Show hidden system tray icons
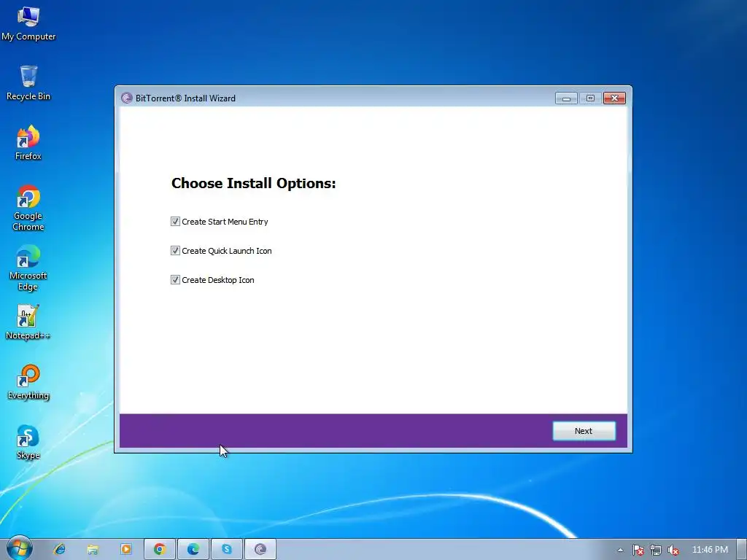The image size is (747, 560). (620, 550)
